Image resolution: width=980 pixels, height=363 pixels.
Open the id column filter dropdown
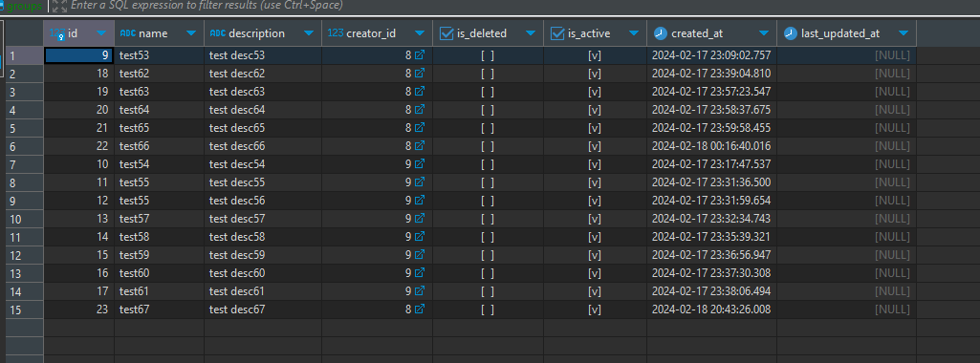click(x=101, y=33)
